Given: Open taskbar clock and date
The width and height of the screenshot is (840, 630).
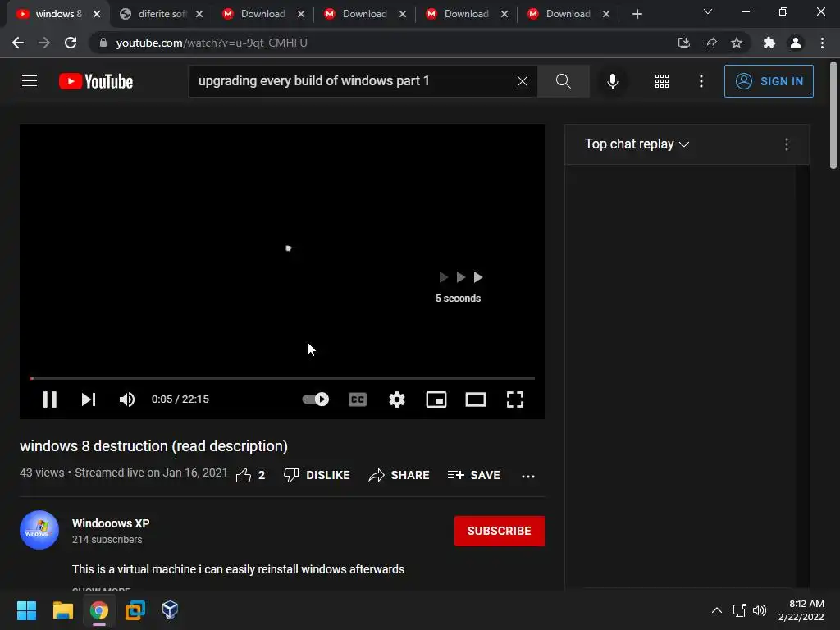Looking at the screenshot, I should [801, 610].
